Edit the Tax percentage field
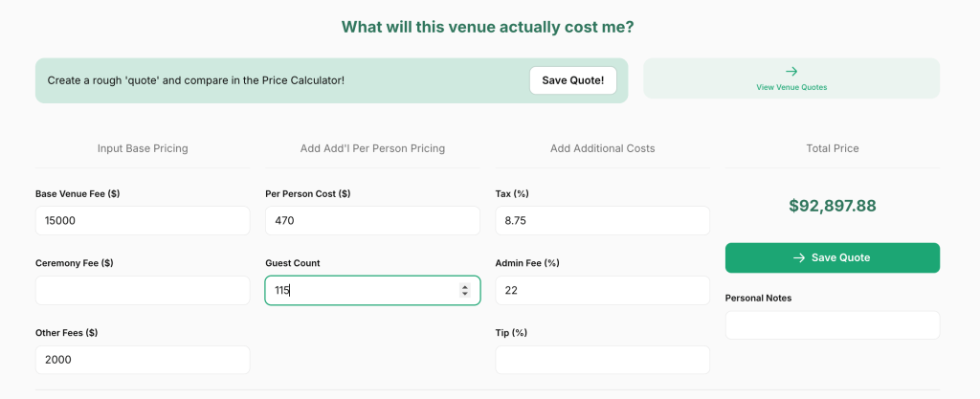The image size is (980, 399). [602, 220]
